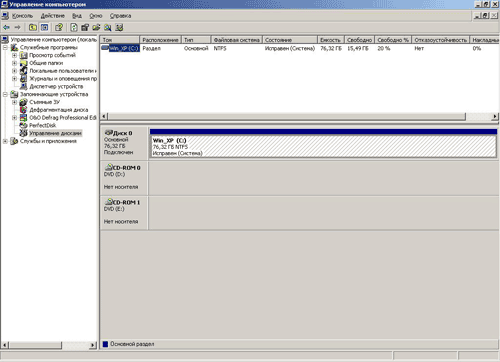Click the Back arrow toolbar icon
This screenshot has height=362, width=500.
[x=6, y=27]
